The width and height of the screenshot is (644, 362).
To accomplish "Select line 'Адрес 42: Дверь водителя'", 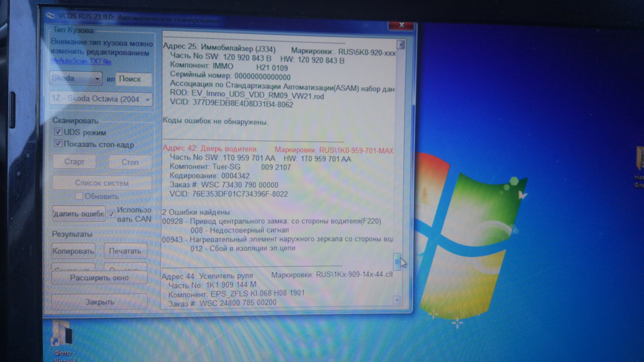I will pos(209,149).
